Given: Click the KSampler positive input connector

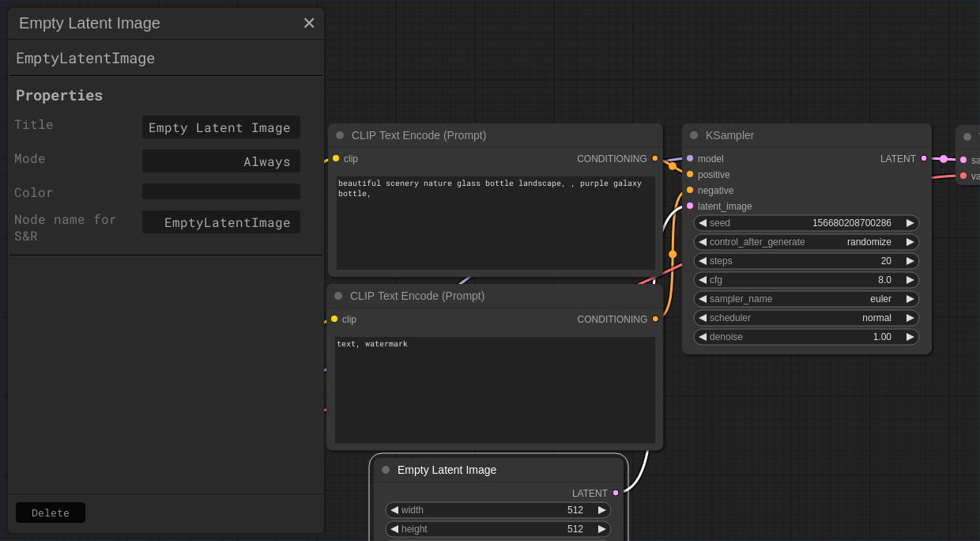Looking at the screenshot, I should 690,174.
